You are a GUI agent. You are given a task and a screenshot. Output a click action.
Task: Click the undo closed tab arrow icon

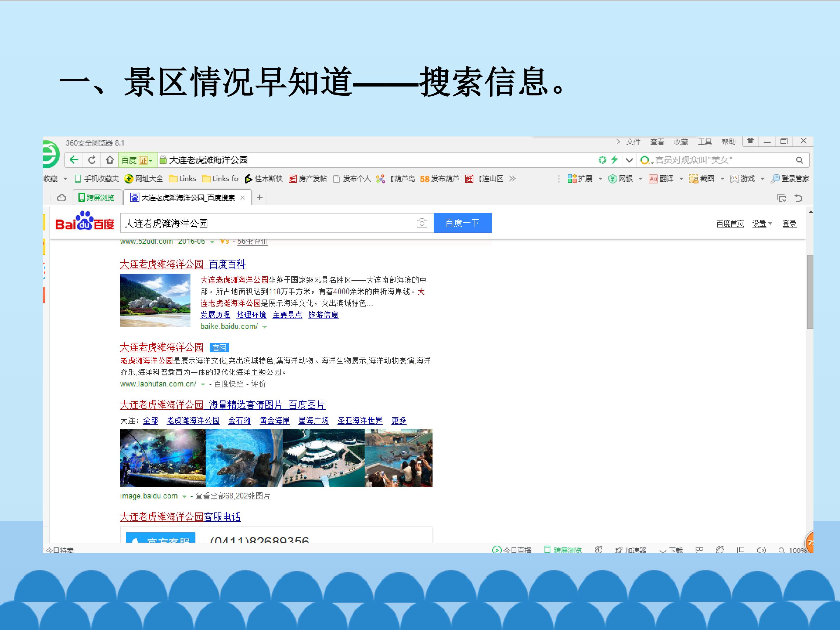pyautogui.click(x=799, y=198)
